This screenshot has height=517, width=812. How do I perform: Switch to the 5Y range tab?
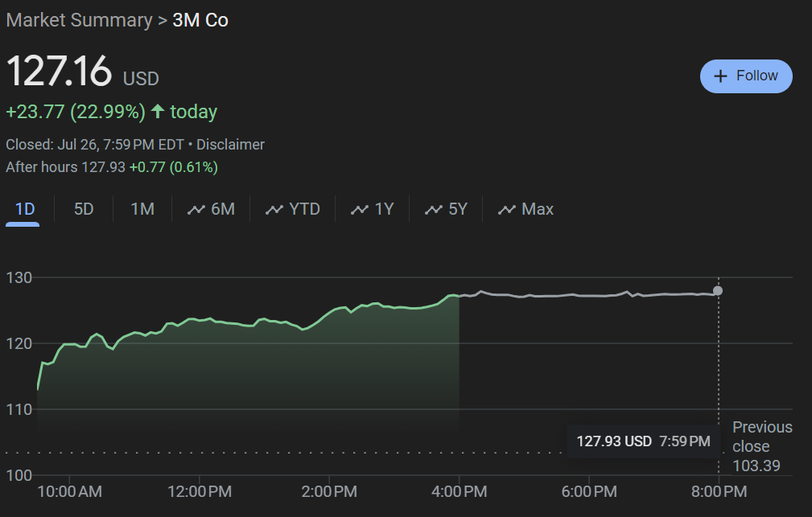446,209
